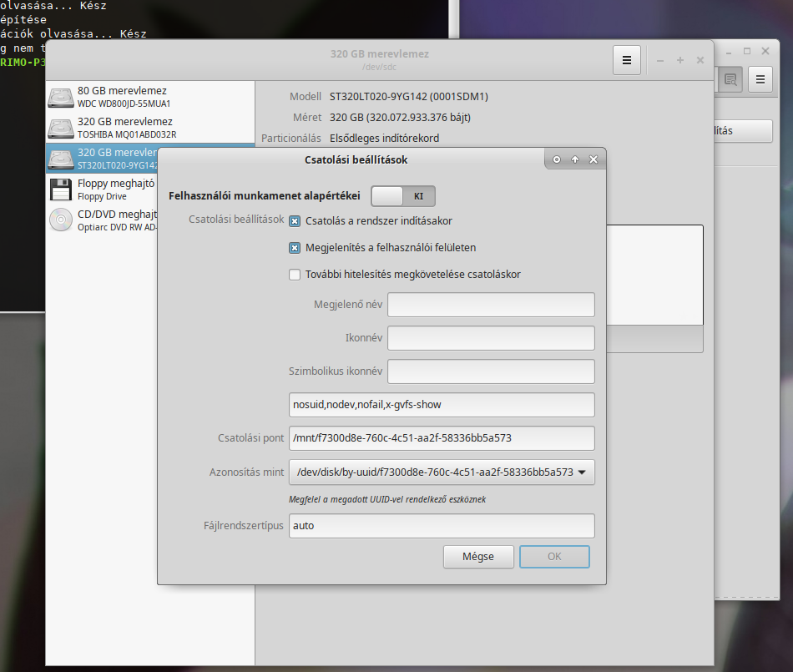The width and height of the screenshot is (793, 672).
Task: Select the 80 GB hard disk icon
Action: tap(61, 98)
